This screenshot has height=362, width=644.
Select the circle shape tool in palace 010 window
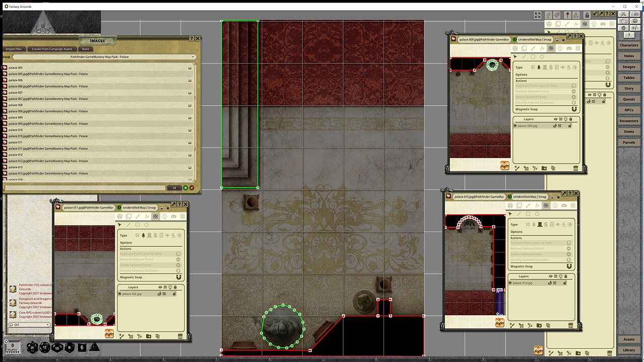pos(537,214)
